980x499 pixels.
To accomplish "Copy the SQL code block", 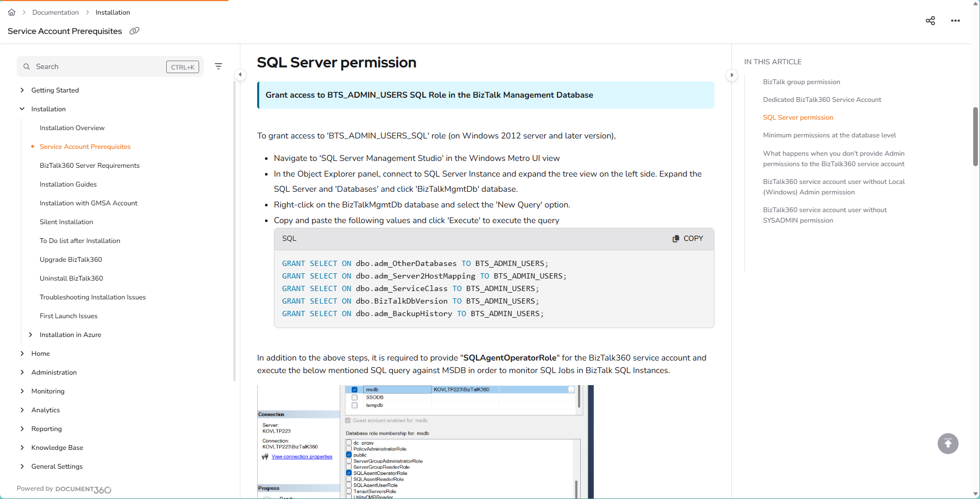I will pyautogui.click(x=688, y=238).
